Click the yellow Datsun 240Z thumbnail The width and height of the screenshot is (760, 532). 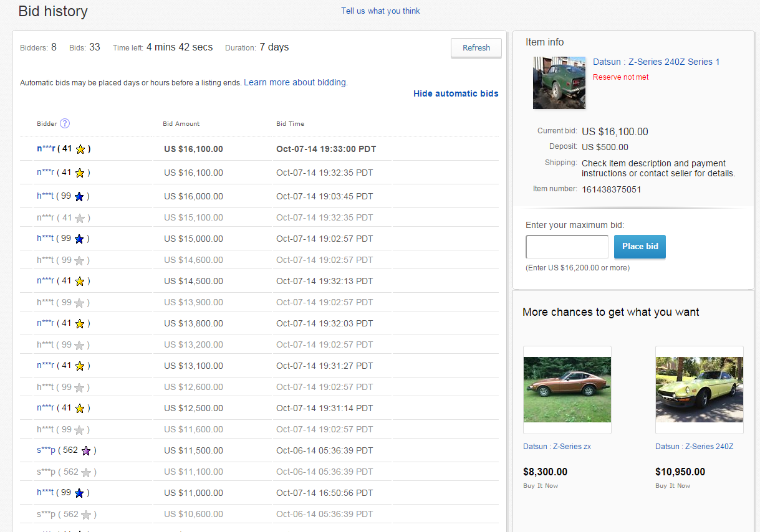[700, 390]
